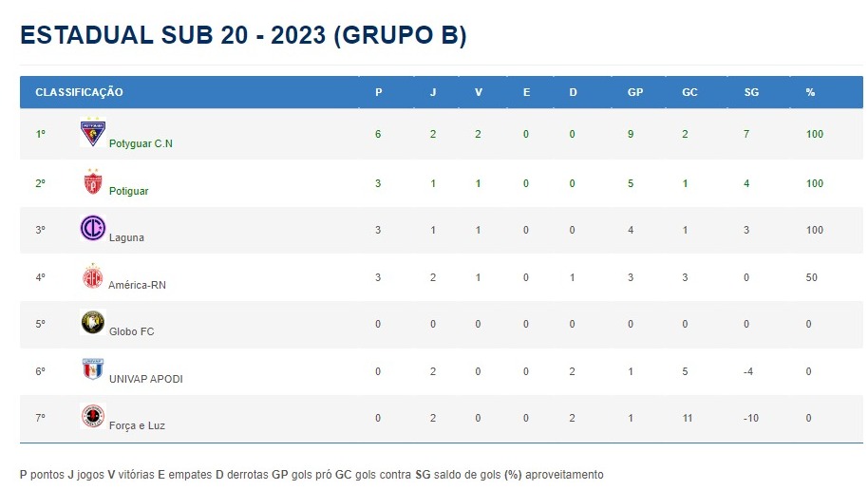The image size is (868, 490).
Task: Click the América-RN club crest
Action: coord(92,275)
